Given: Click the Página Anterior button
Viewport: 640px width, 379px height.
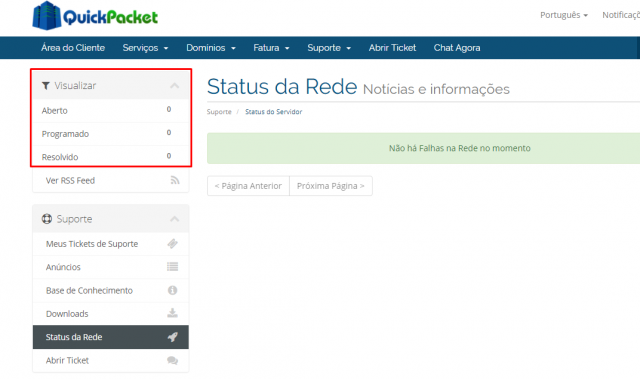Looking at the screenshot, I should pos(248,186).
